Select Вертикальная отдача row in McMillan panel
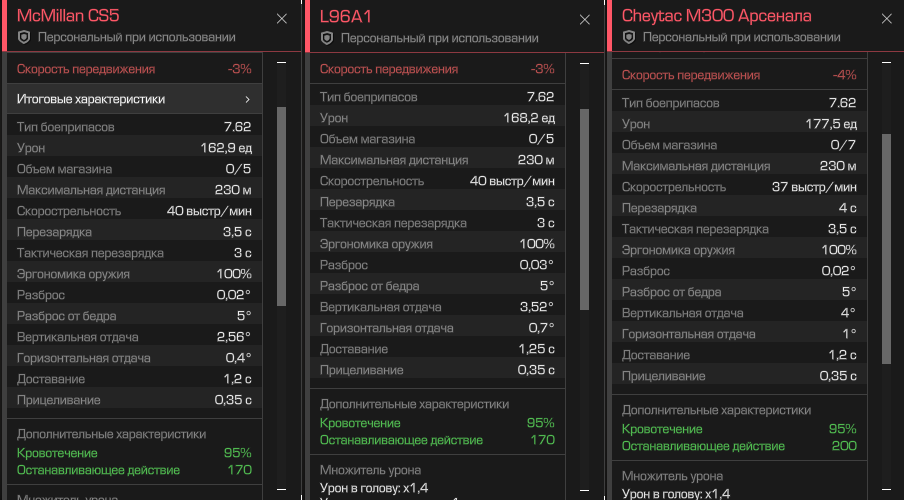 tap(134, 337)
